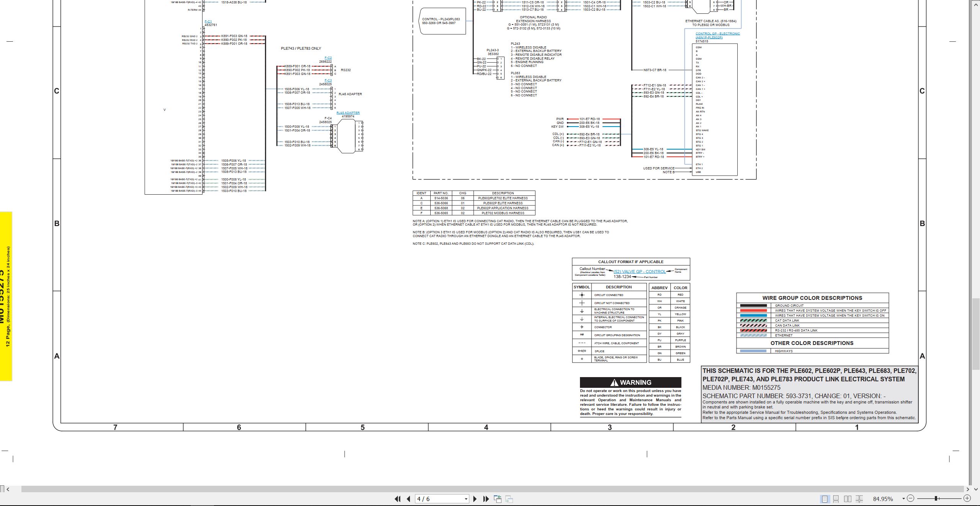Click the CALLOUT FORMAT IF APPLICABLE header
This screenshot has height=506, width=980.
pyautogui.click(x=630, y=262)
